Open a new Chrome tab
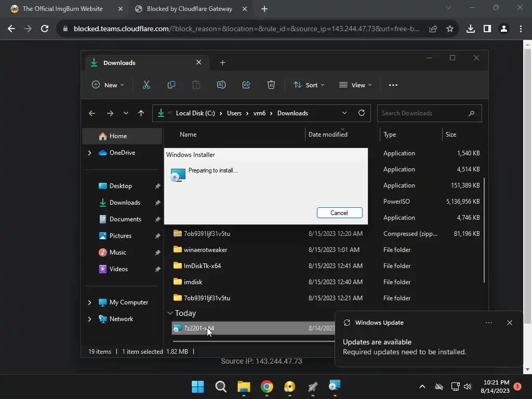The height and width of the screenshot is (399, 532). point(264,9)
